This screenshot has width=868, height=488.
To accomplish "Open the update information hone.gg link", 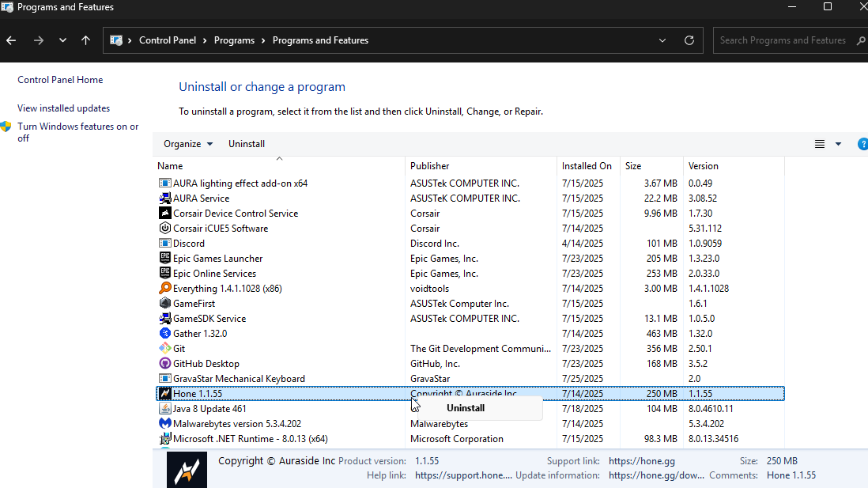I will click(657, 476).
